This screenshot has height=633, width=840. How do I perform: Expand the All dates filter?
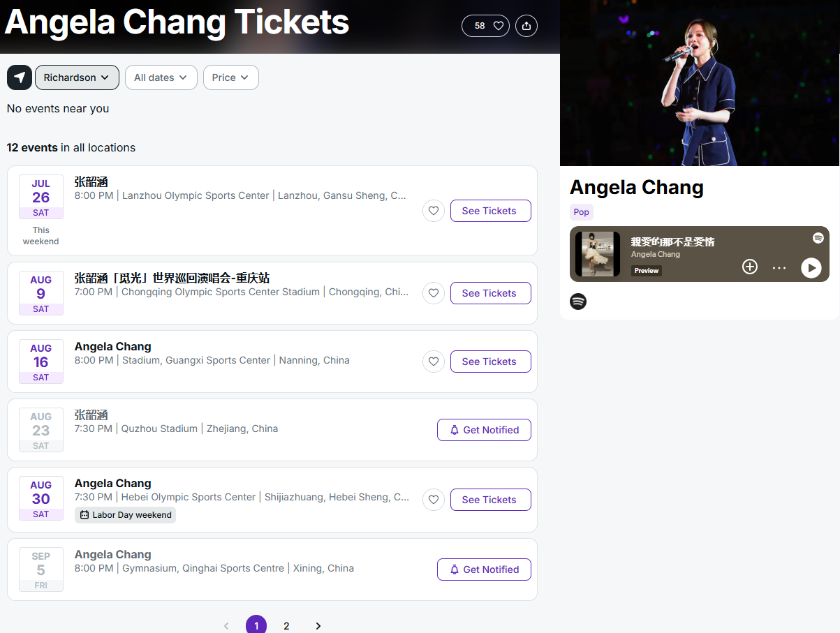point(161,77)
